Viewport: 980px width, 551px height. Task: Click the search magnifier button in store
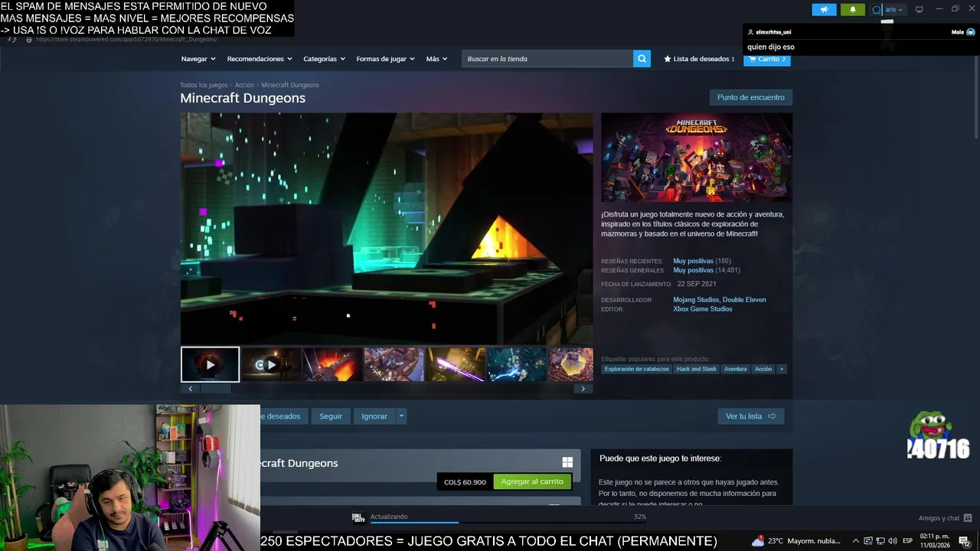(642, 59)
